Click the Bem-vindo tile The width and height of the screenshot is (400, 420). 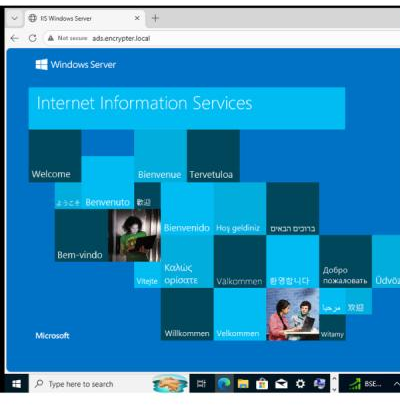(82, 236)
